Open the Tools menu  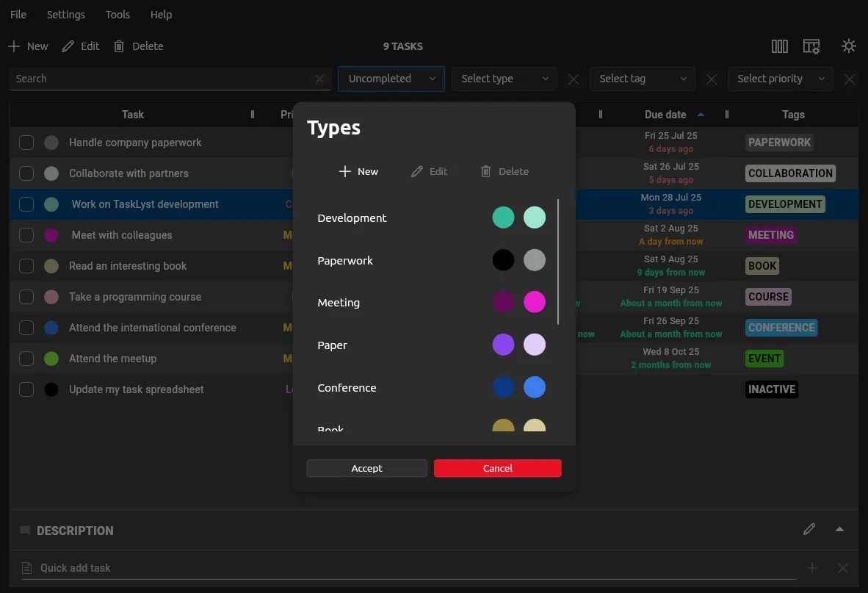pyautogui.click(x=117, y=15)
